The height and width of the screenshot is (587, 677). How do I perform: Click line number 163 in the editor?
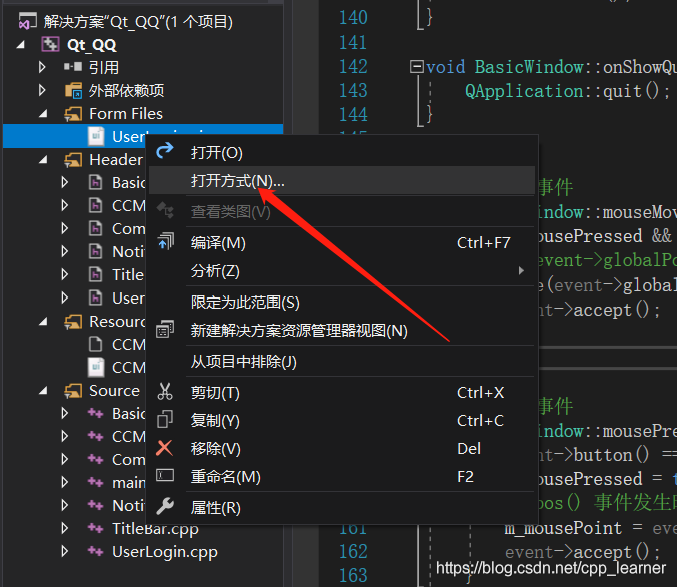coord(353,575)
